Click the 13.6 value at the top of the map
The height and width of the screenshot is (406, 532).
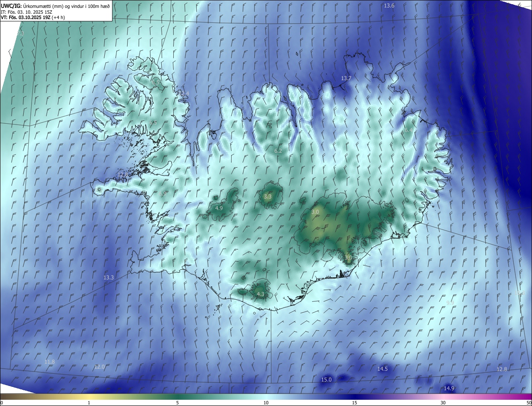pyautogui.click(x=389, y=5)
